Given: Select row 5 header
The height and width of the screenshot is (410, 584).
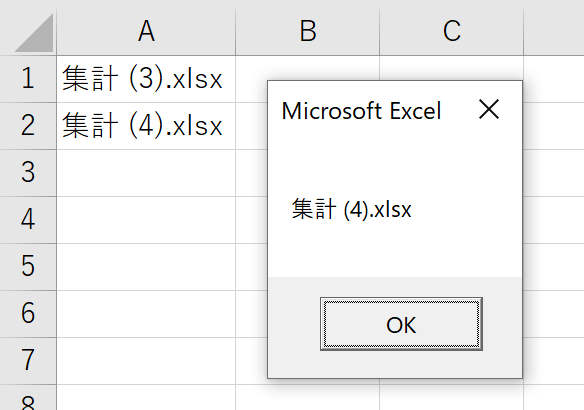Looking at the screenshot, I should click(28, 267).
